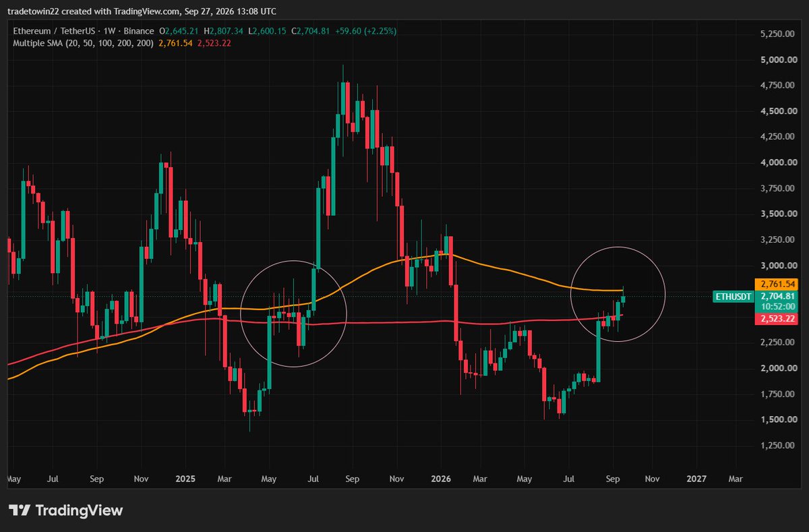The height and width of the screenshot is (532, 809).
Task: Click the 2025 label on time axis
Action: click(185, 479)
